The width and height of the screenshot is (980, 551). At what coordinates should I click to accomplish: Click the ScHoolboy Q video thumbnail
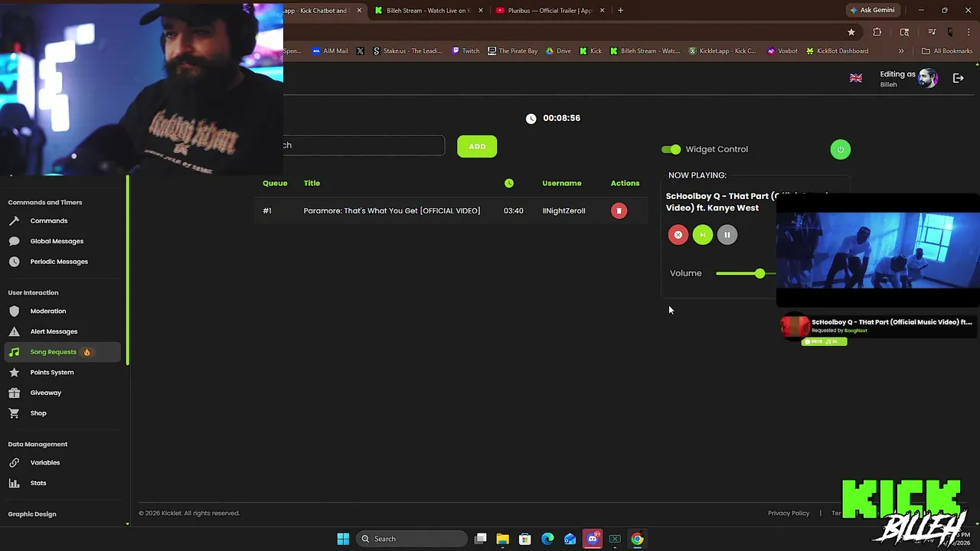pos(878,250)
